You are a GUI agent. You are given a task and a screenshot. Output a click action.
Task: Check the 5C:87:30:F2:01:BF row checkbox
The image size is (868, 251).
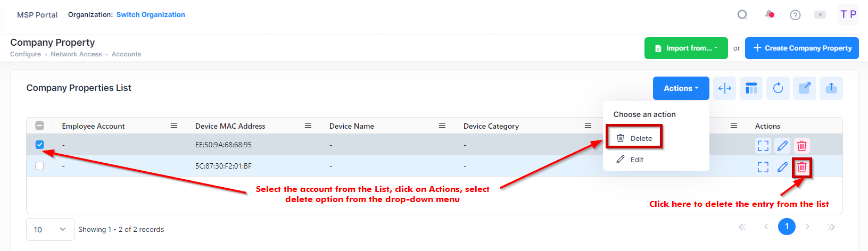(39, 166)
